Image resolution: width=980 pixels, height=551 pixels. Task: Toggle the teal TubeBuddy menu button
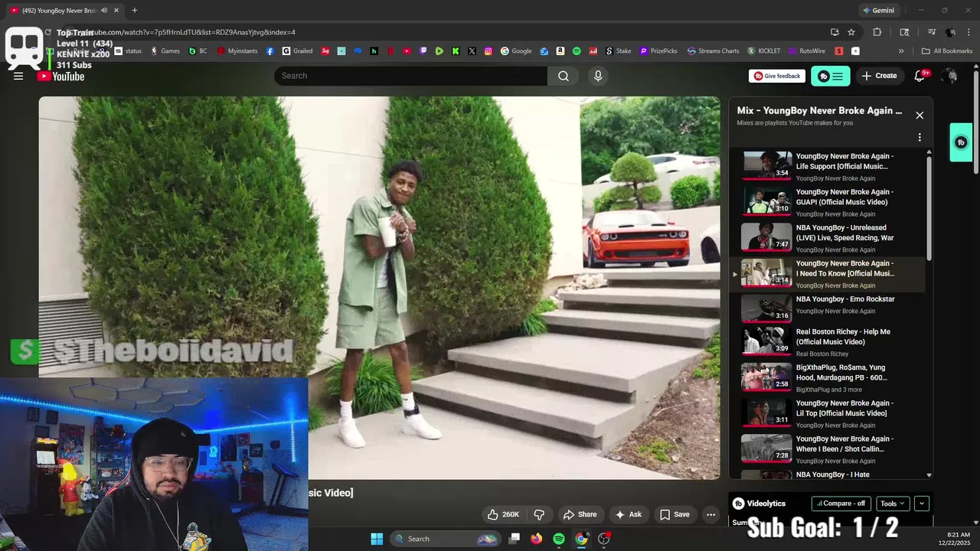[x=831, y=76]
